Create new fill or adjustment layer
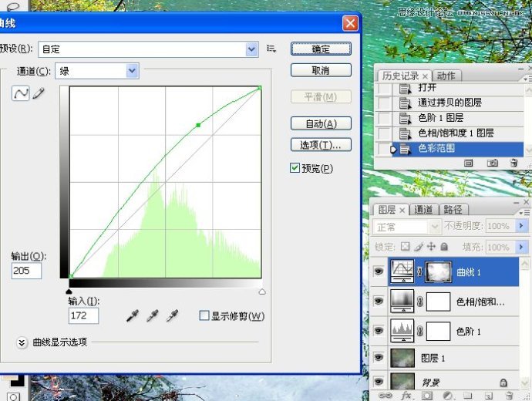 pos(448,396)
